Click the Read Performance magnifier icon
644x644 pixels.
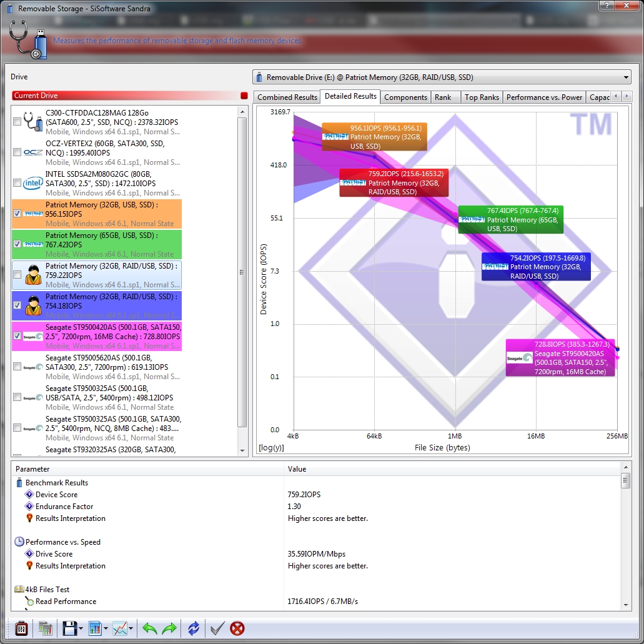(x=29, y=602)
